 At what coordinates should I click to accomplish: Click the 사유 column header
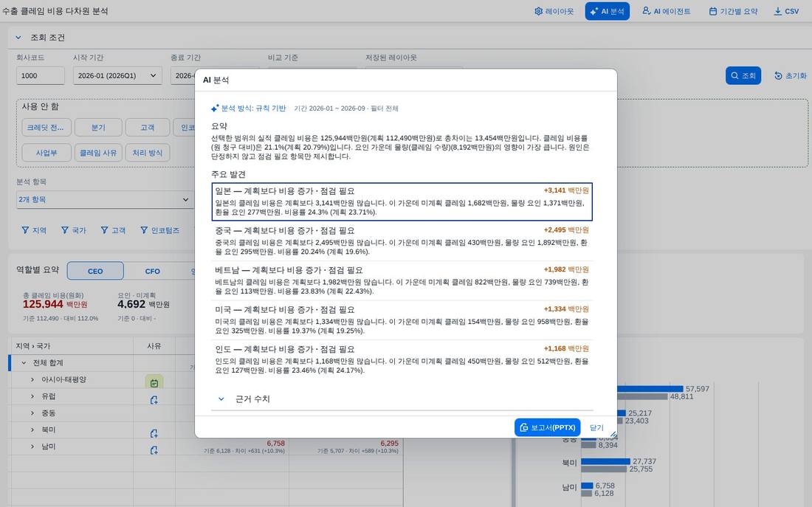(x=154, y=346)
